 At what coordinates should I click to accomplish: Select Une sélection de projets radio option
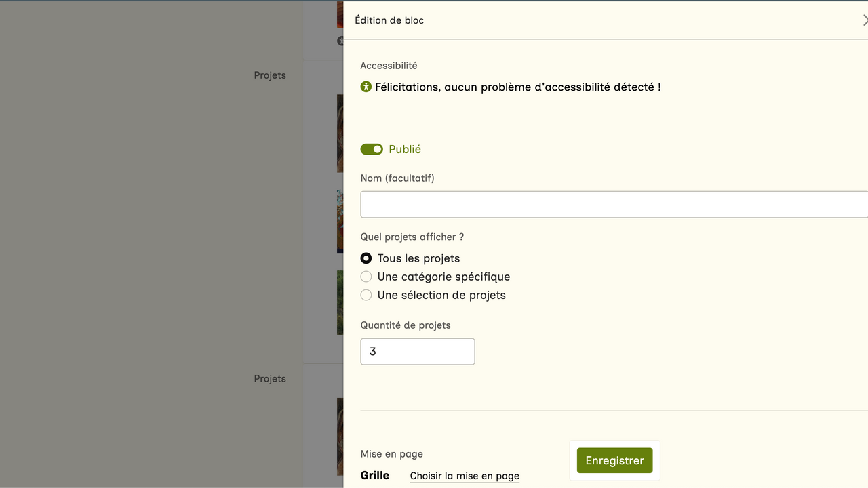pyautogui.click(x=366, y=295)
